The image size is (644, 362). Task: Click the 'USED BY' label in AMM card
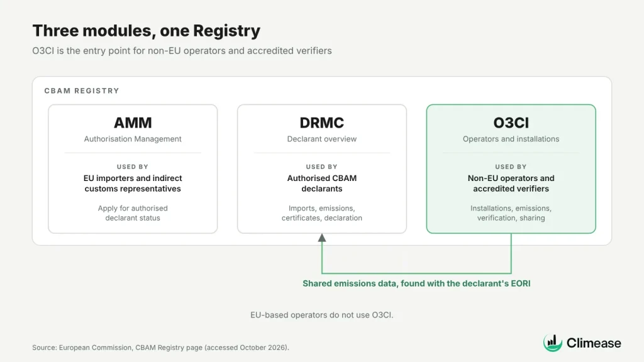pyautogui.click(x=132, y=167)
